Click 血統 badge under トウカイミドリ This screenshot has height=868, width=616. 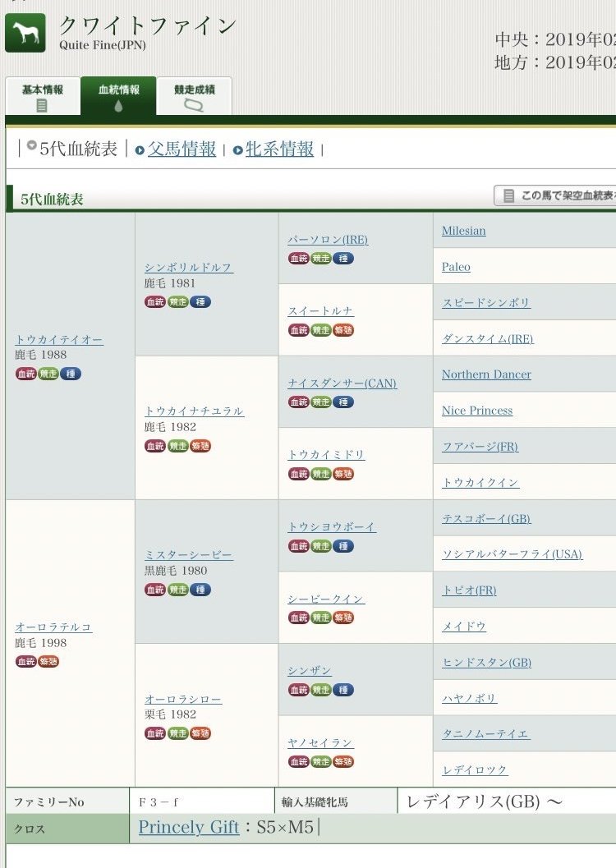[298, 474]
